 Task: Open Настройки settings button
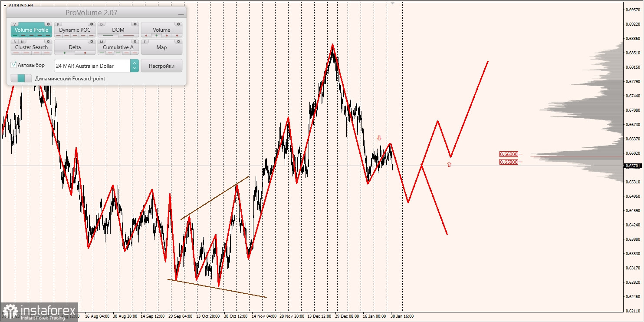161,66
